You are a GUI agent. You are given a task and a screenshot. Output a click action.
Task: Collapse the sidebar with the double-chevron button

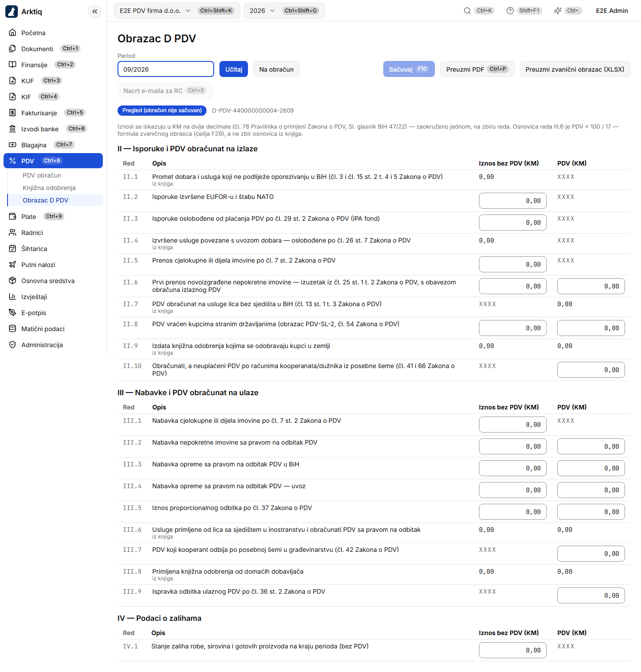(x=95, y=12)
